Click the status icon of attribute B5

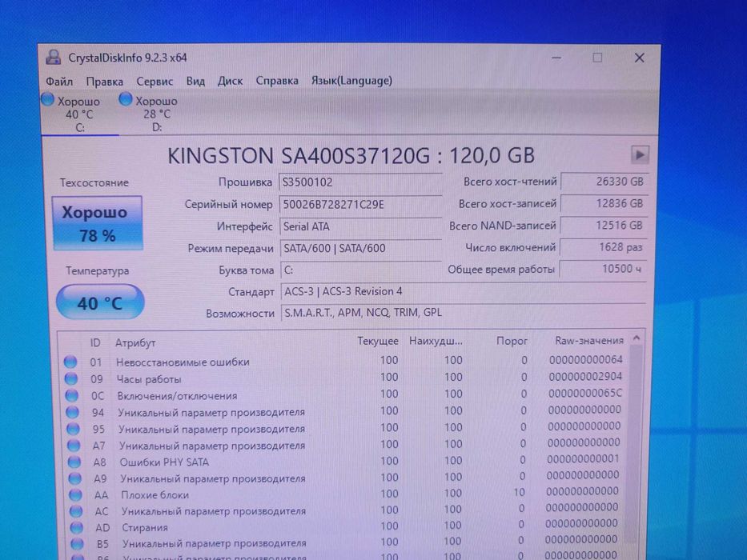(77, 543)
